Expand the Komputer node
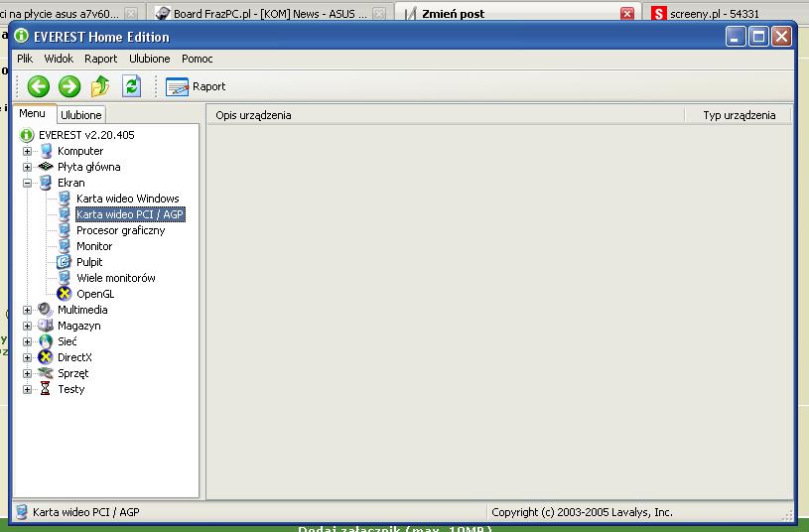The height and width of the screenshot is (532, 809). pos(28,151)
